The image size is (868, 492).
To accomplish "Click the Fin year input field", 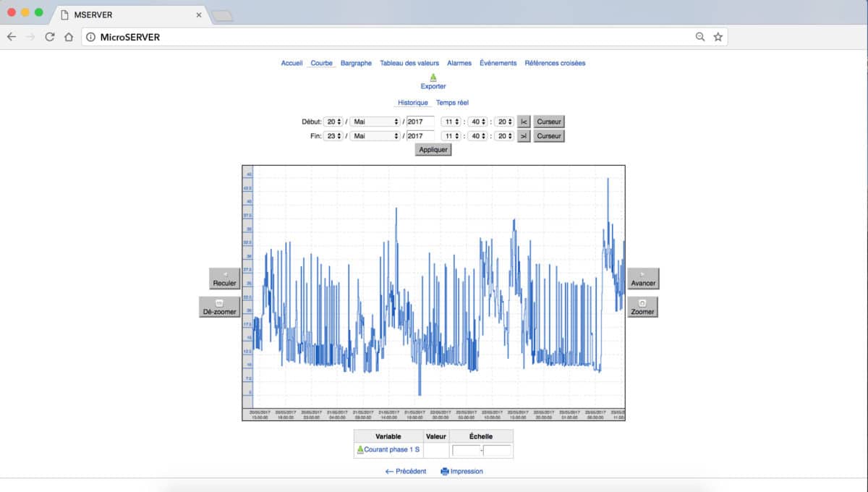I will click(420, 136).
